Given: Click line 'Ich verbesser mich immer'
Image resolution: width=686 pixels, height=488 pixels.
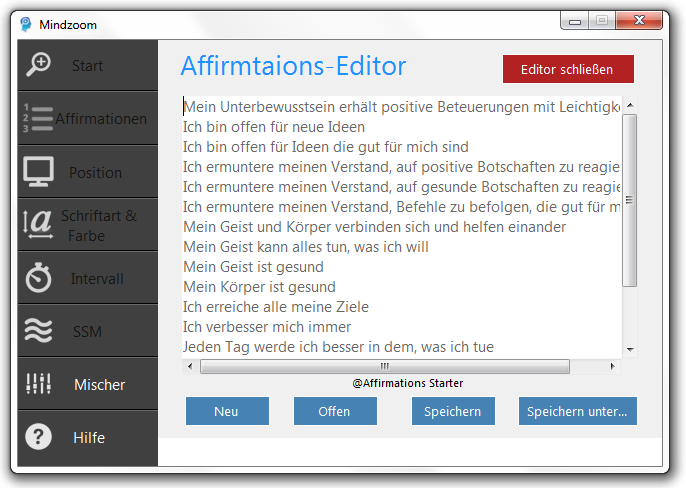Looking at the screenshot, I should pos(267,327).
